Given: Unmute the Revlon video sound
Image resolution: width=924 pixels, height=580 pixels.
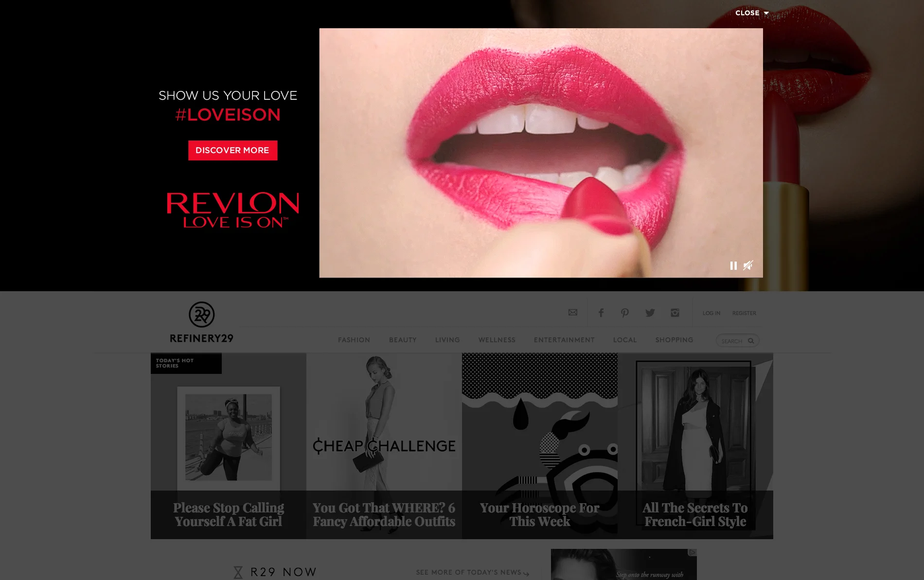Looking at the screenshot, I should point(748,265).
